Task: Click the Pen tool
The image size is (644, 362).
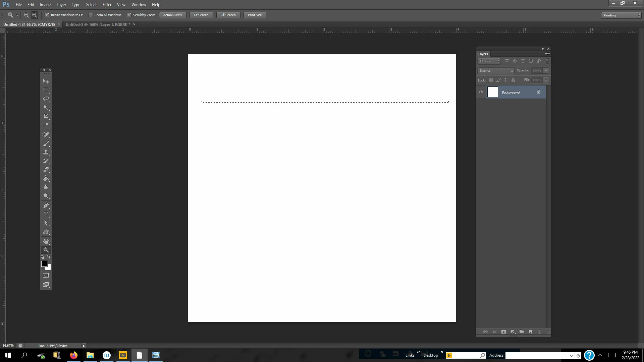Action: [x=46, y=205]
